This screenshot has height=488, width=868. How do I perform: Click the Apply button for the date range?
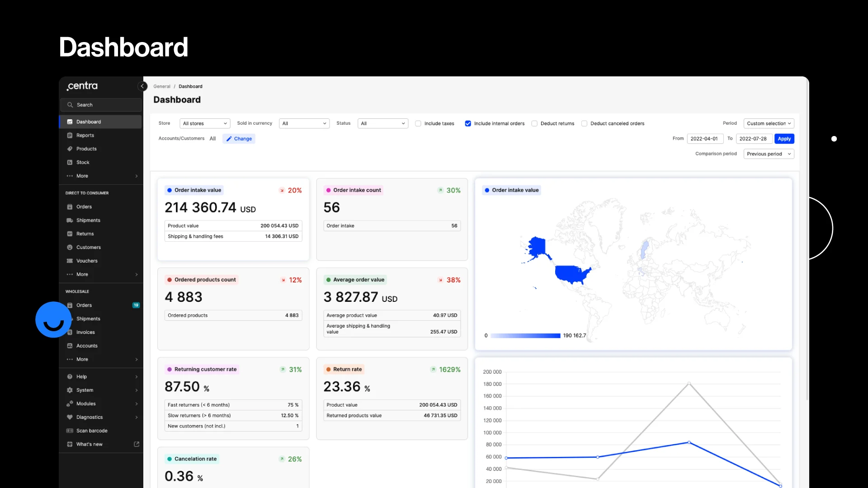coord(784,139)
